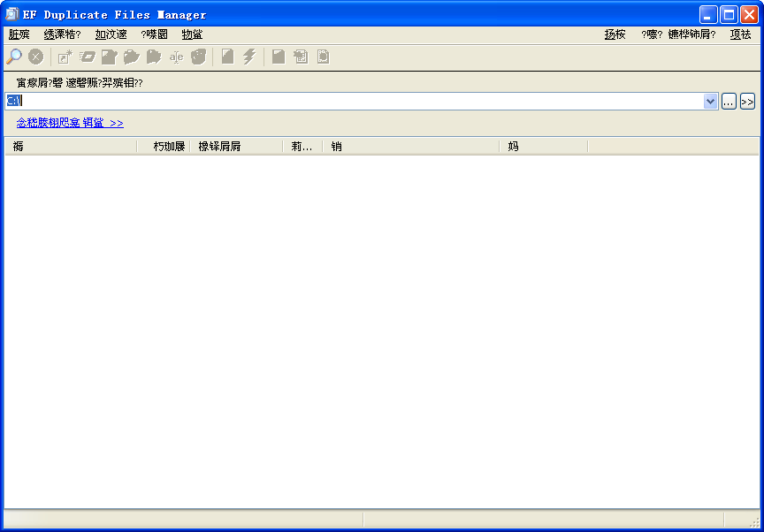This screenshot has width=764, height=532.
Task: Open the '项祛' menu
Action: tap(740, 34)
